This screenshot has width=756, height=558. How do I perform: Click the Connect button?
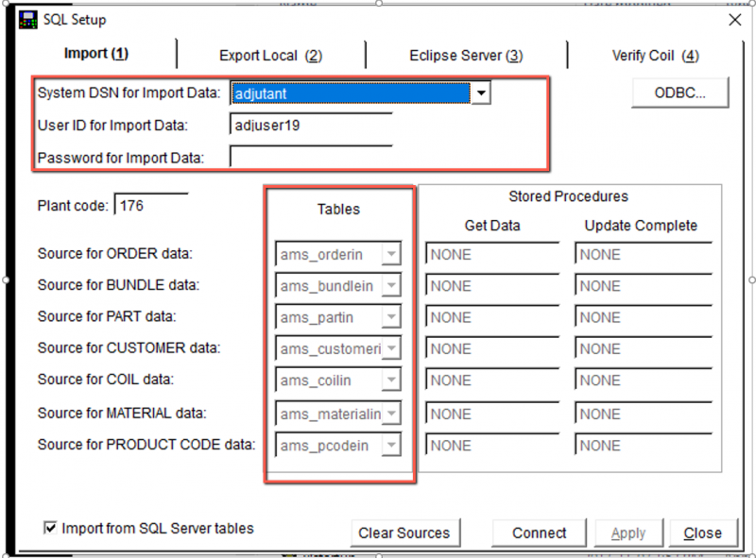coord(539,533)
